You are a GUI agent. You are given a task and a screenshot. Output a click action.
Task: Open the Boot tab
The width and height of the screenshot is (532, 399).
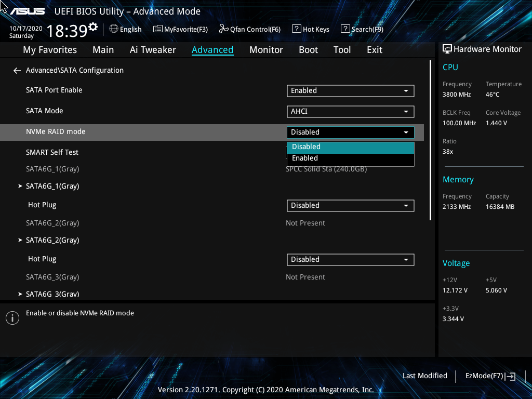[308, 50]
